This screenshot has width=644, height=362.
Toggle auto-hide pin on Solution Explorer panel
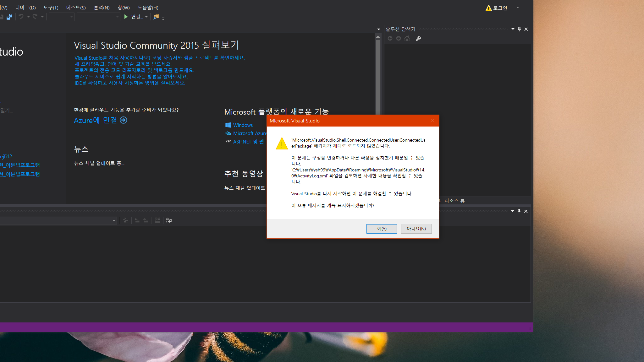pos(519,29)
